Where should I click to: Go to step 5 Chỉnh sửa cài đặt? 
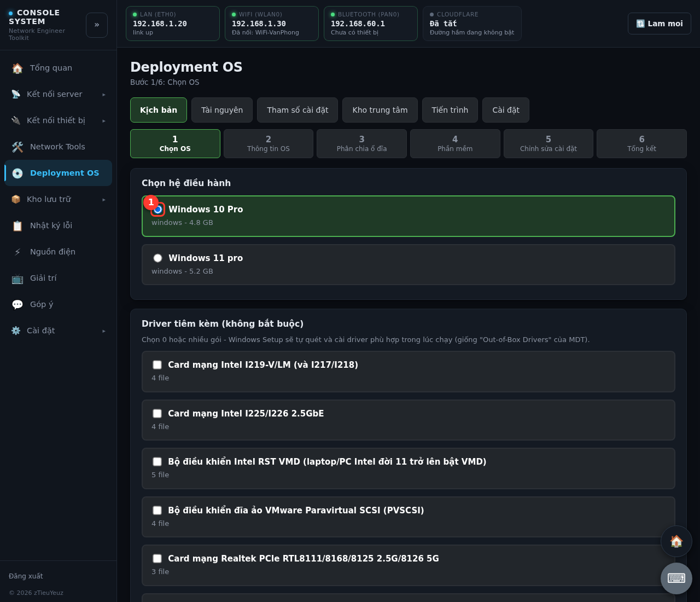click(x=549, y=143)
